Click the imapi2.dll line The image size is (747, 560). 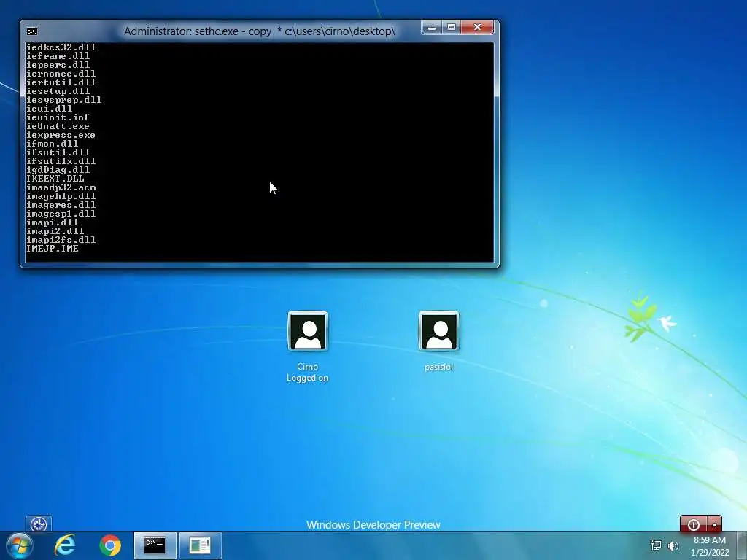55,231
